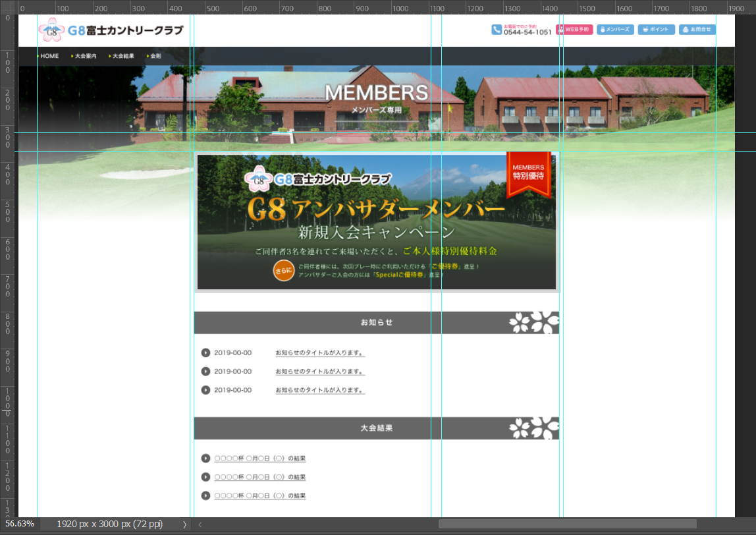Click the ポイント header button
This screenshot has width=756, height=535.
pos(656,30)
